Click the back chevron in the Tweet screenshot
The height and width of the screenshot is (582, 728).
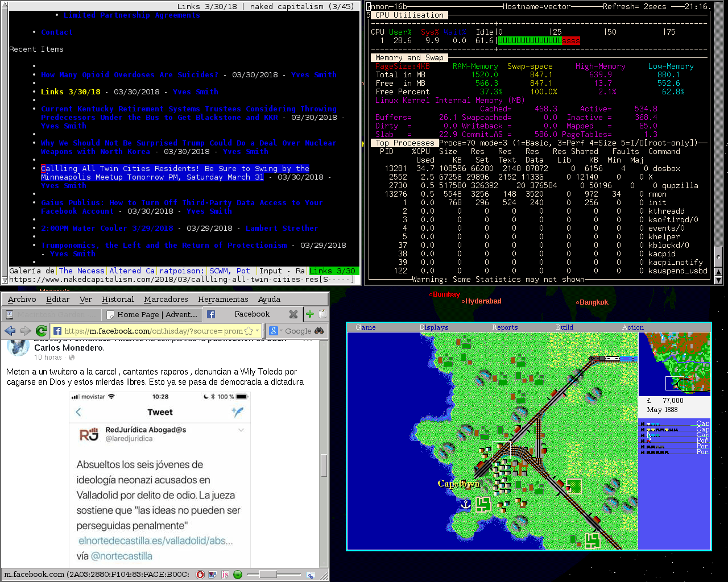point(78,412)
